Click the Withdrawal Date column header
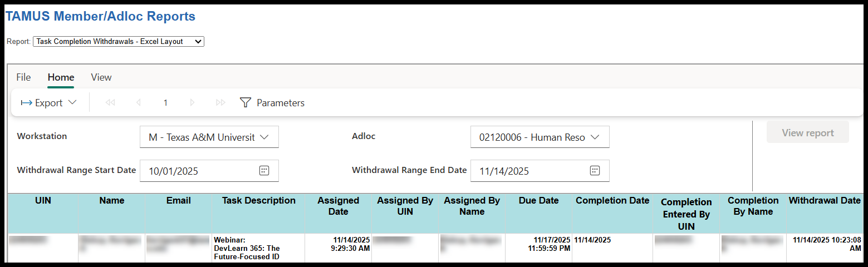The height and width of the screenshot is (267, 868). pyautogui.click(x=825, y=201)
